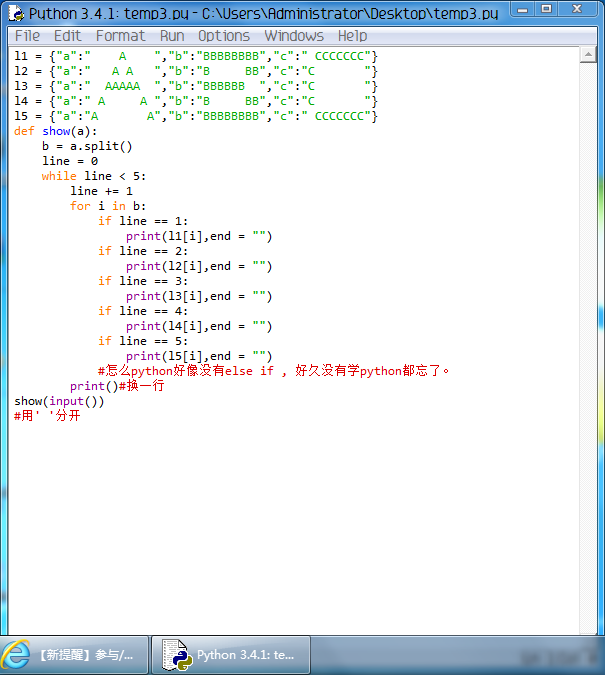Open the File menu
Image resolution: width=605 pixels, height=675 pixels.
(27, 36)
